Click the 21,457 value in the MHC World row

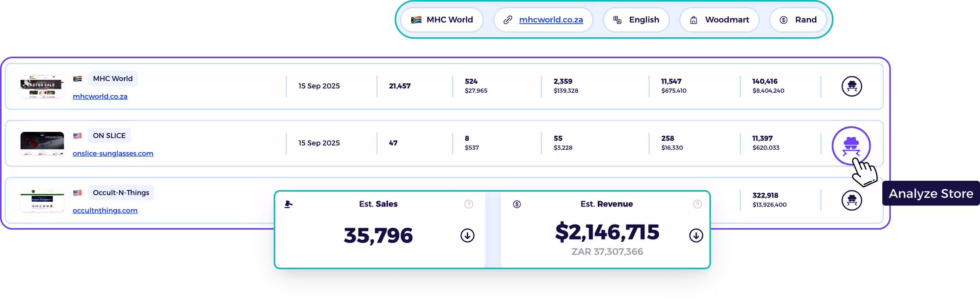[400, 86]
